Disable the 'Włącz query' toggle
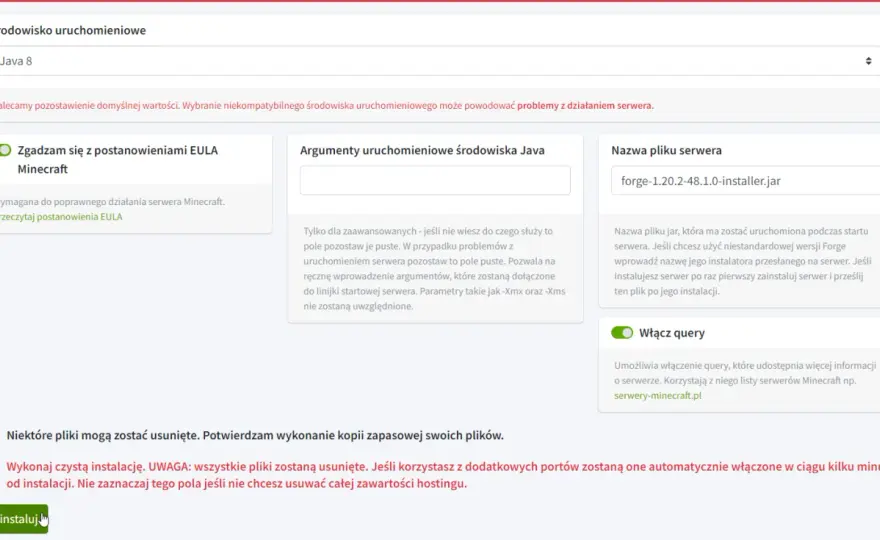The image size is (880, 540). (x=622, y=333)
